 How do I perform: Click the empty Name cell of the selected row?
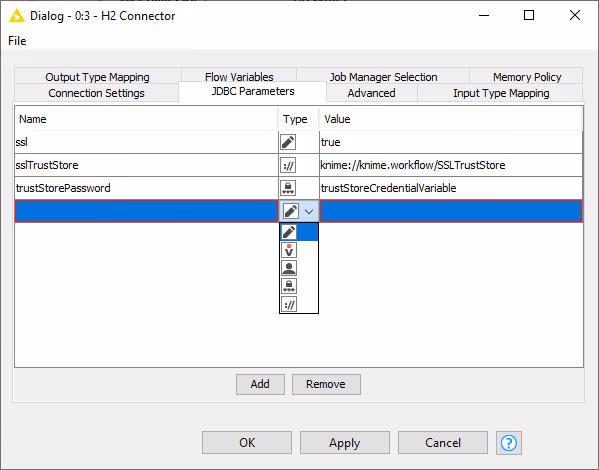146,211
